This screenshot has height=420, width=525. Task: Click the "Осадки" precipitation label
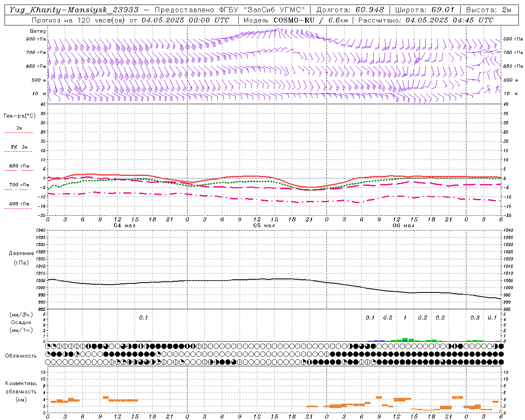pos(21,322)
